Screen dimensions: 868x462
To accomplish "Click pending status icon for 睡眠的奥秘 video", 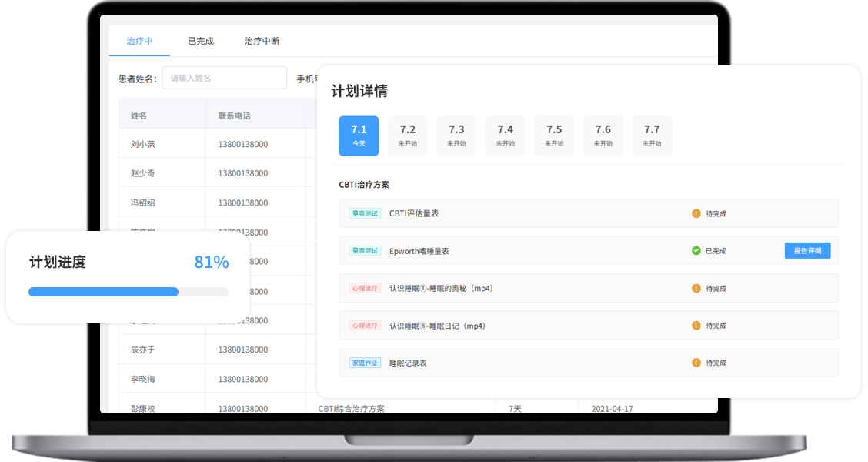I will (696, 289).
